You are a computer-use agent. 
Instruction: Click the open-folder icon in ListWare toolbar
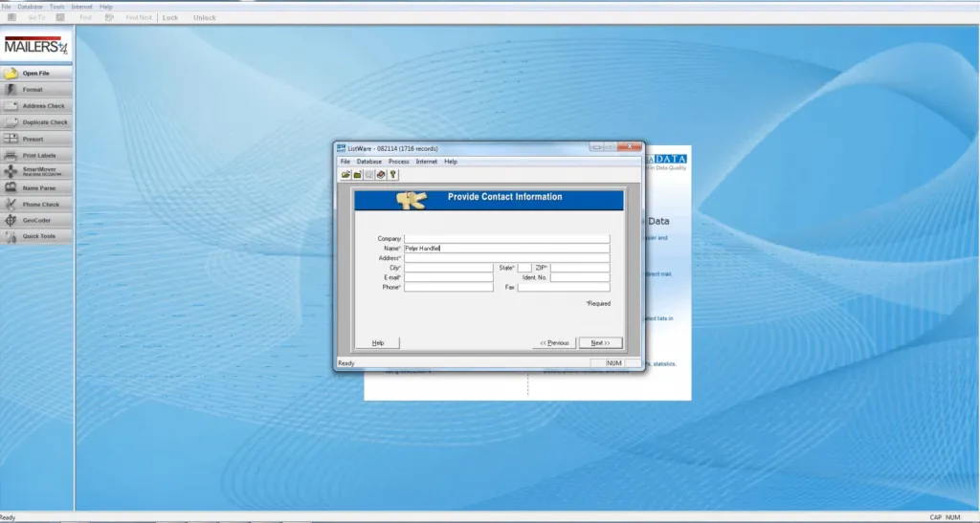click(x=345, y=175)
